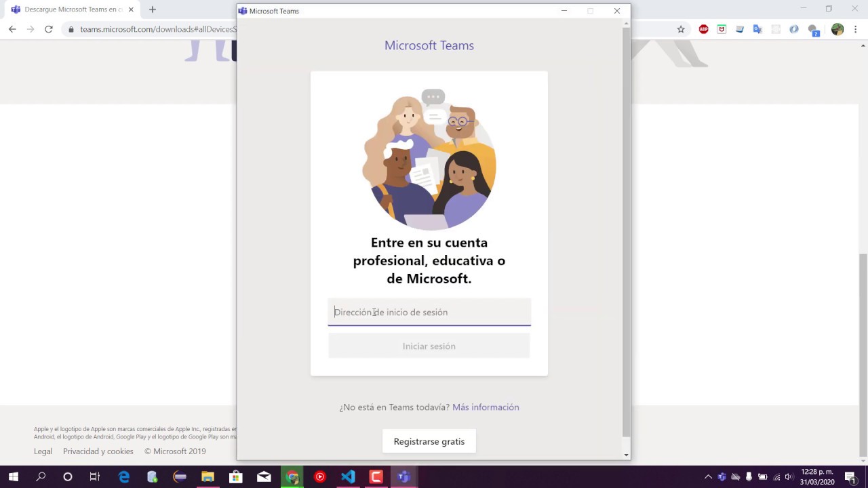Reload the Chrome page
This screenshot has width=868, height=488.
click(x=49, y=29)
